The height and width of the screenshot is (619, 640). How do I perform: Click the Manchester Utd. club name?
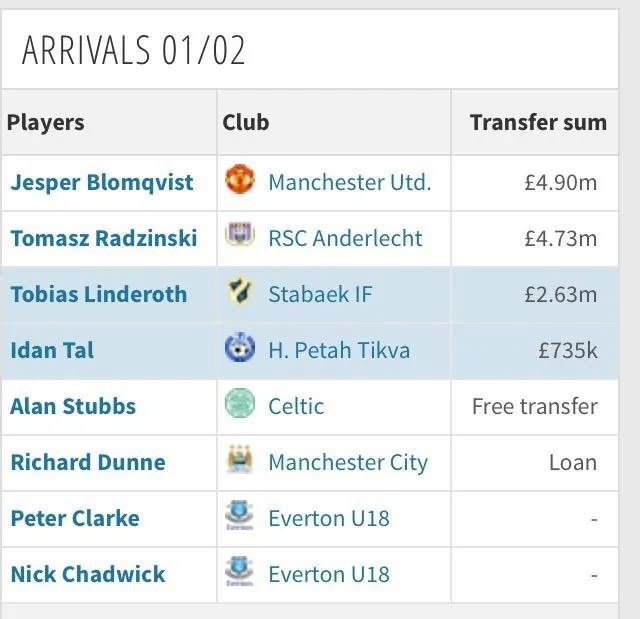(x=350, y=183)
